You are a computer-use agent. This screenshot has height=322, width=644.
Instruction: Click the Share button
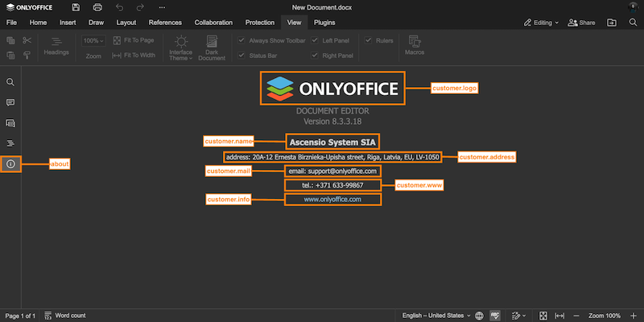tap(581, 23)
